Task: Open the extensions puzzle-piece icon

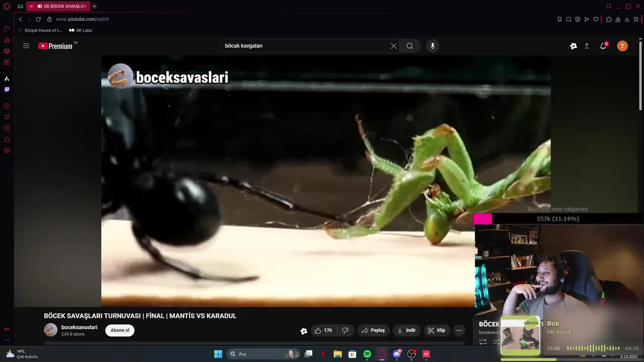Action: coord(609,19)
